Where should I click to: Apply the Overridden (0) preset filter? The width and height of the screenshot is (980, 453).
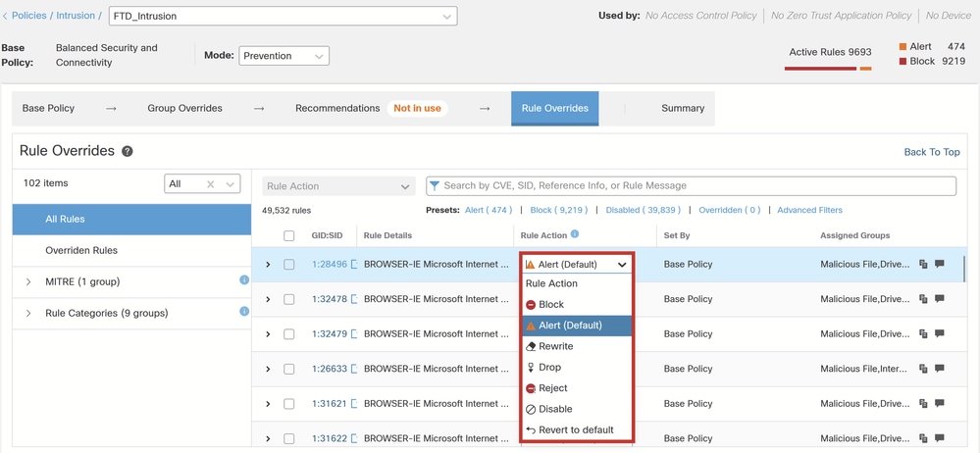pos(730,210)
